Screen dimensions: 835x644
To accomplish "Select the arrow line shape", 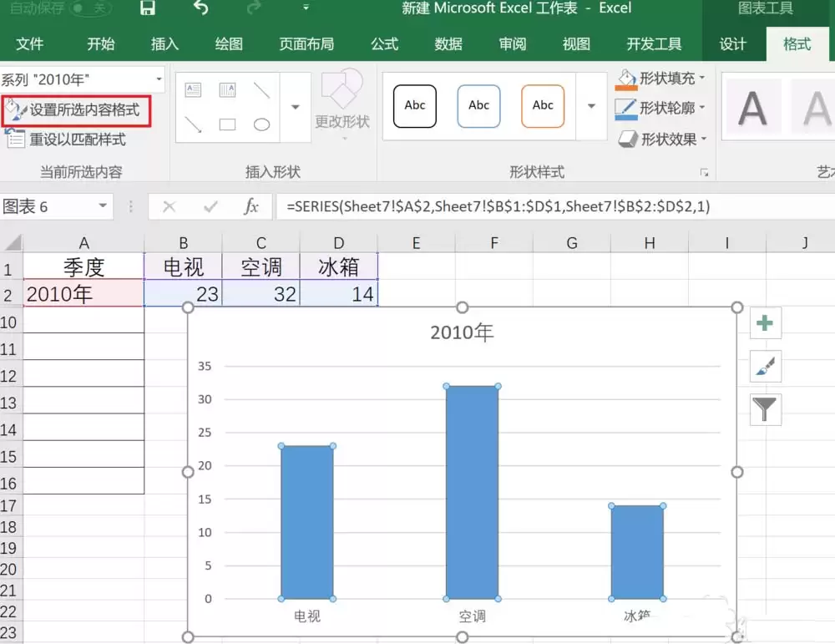I will point(193,124).
